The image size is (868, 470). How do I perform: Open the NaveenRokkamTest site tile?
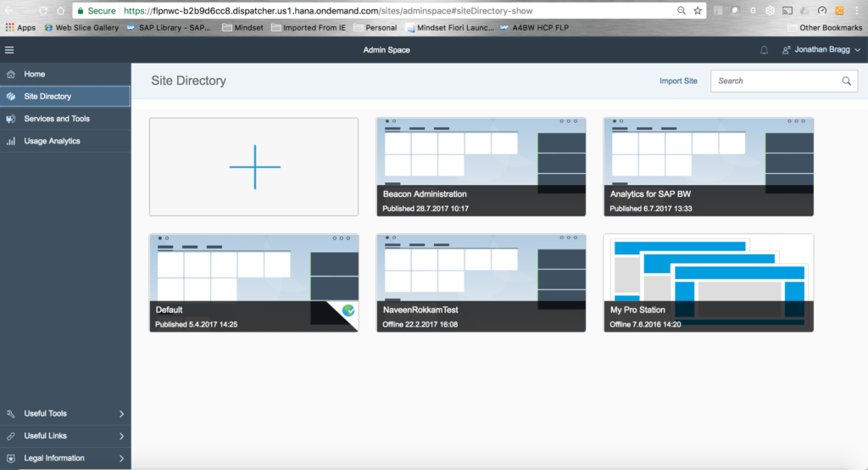481,283
